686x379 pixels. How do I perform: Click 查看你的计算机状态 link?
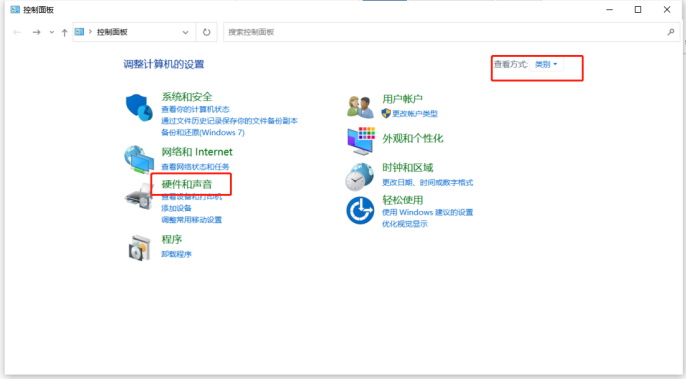[195, 109]
